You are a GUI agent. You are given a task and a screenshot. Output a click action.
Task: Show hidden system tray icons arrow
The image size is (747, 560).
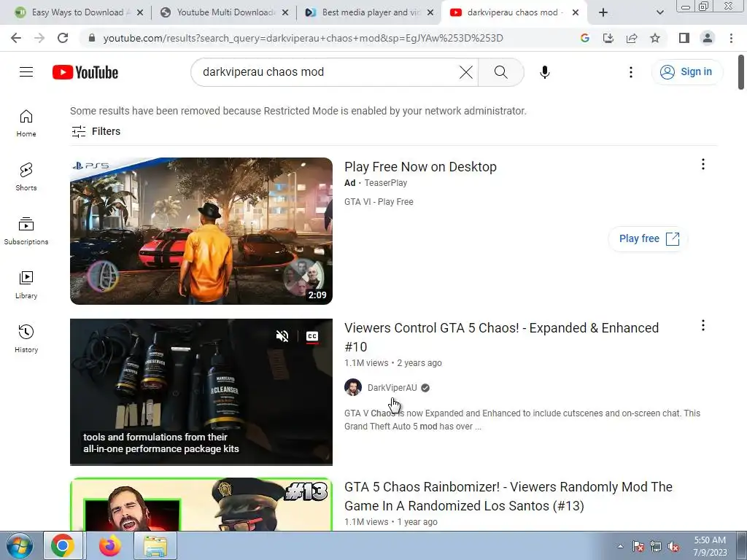coord(620,546)
